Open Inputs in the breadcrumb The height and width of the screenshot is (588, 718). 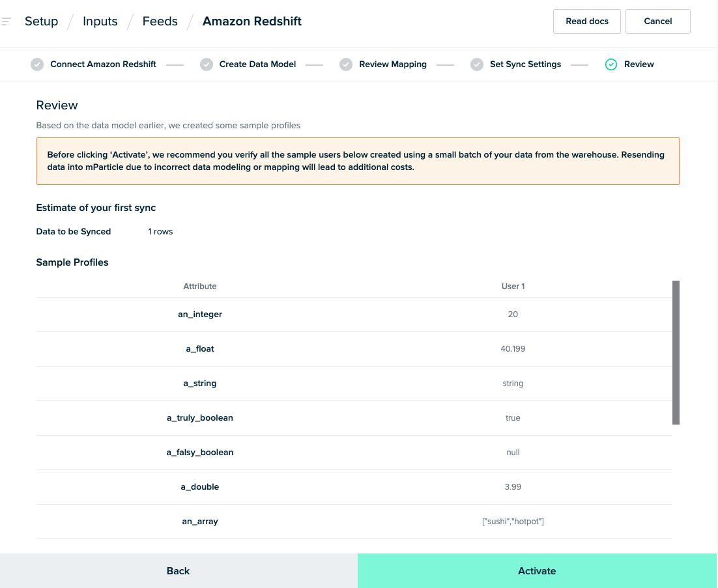(x=100, y=21)
